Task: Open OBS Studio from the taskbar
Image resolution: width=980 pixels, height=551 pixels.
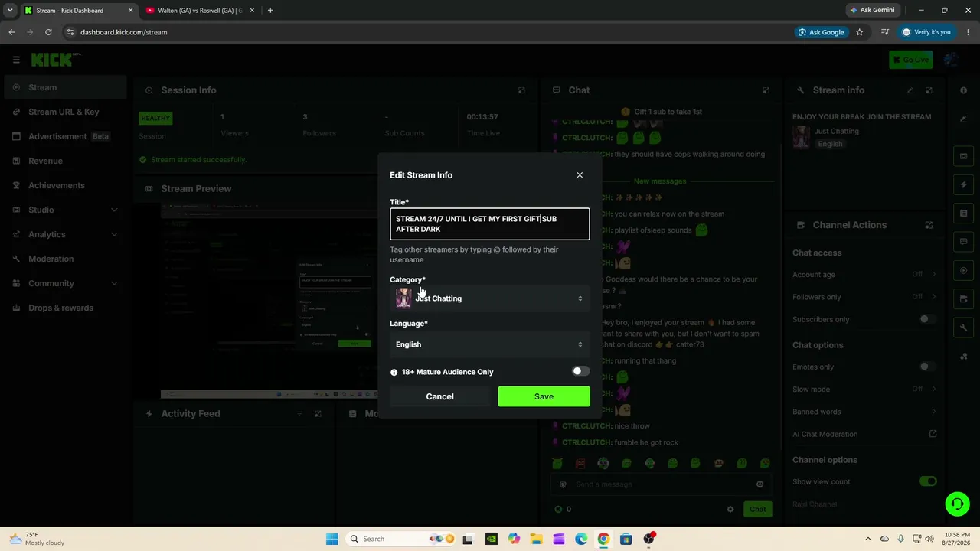Action: (x=648, y=539)
